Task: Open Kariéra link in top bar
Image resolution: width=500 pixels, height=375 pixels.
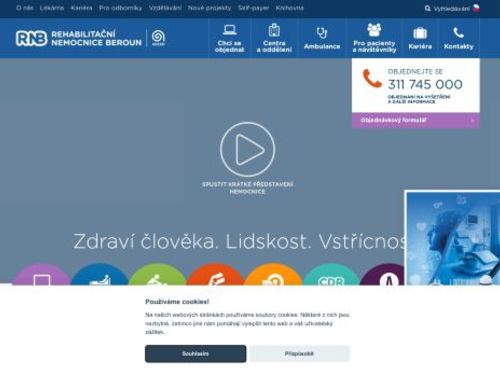Action: [x=81, y=8]
